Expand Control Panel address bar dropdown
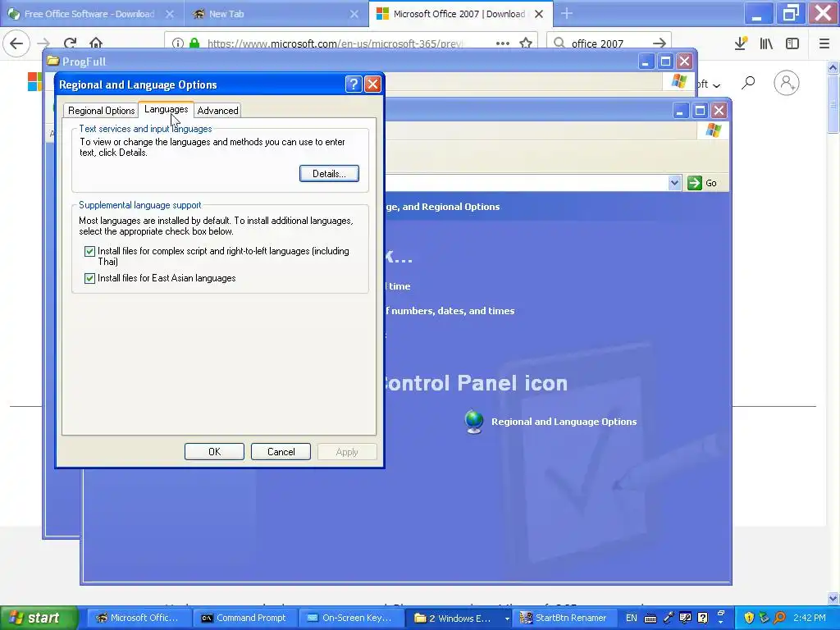The height and width of the screenshot is (630, 840). [674, 183]
